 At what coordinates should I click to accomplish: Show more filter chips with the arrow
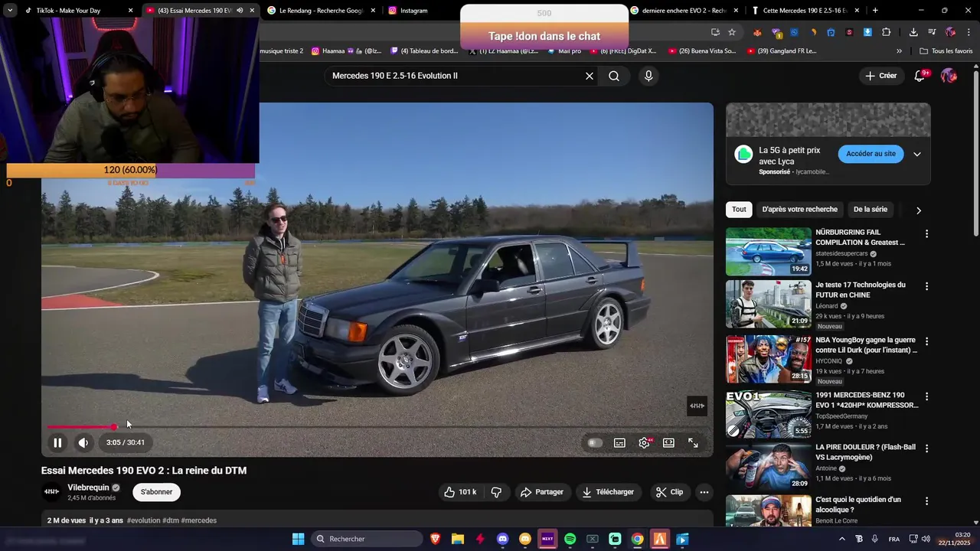click(x=919, y=210)
